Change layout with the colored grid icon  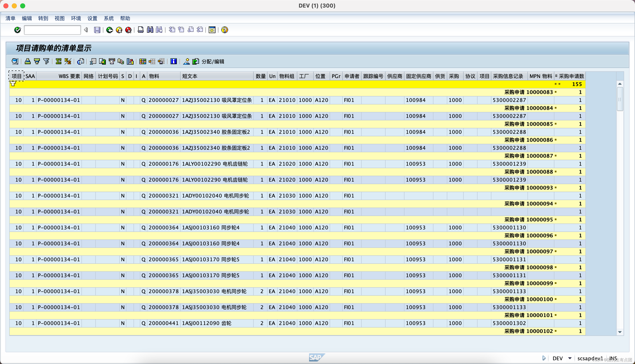142,61
